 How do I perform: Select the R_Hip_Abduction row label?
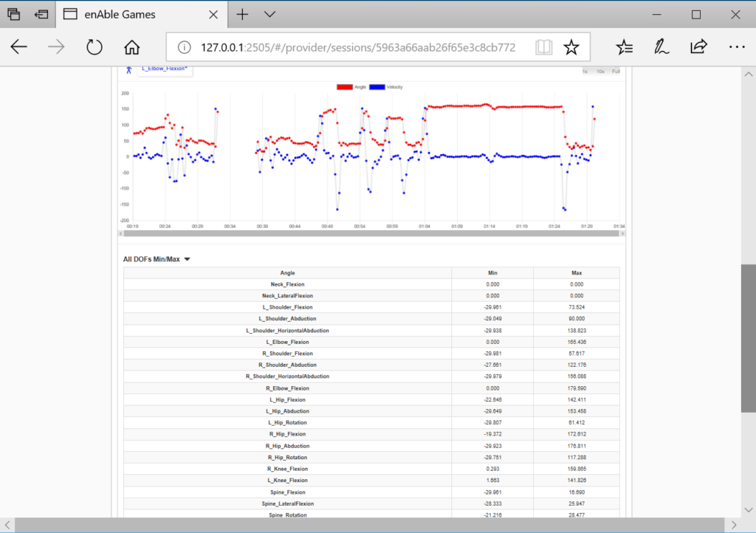287,446
